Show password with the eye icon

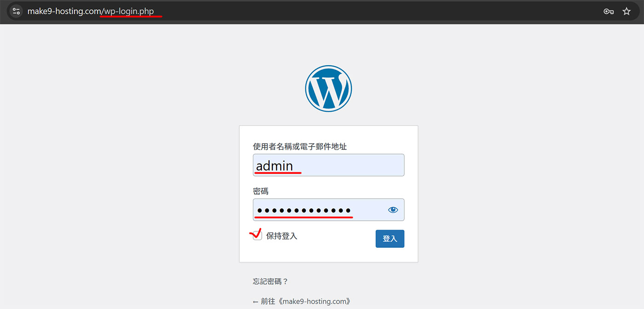point(393,210)
